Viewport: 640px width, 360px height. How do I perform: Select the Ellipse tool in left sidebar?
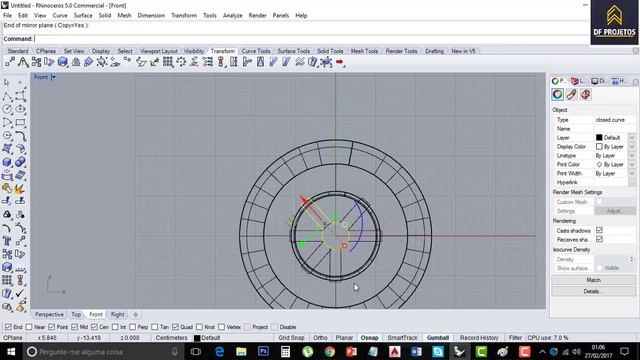click(20, 109)
